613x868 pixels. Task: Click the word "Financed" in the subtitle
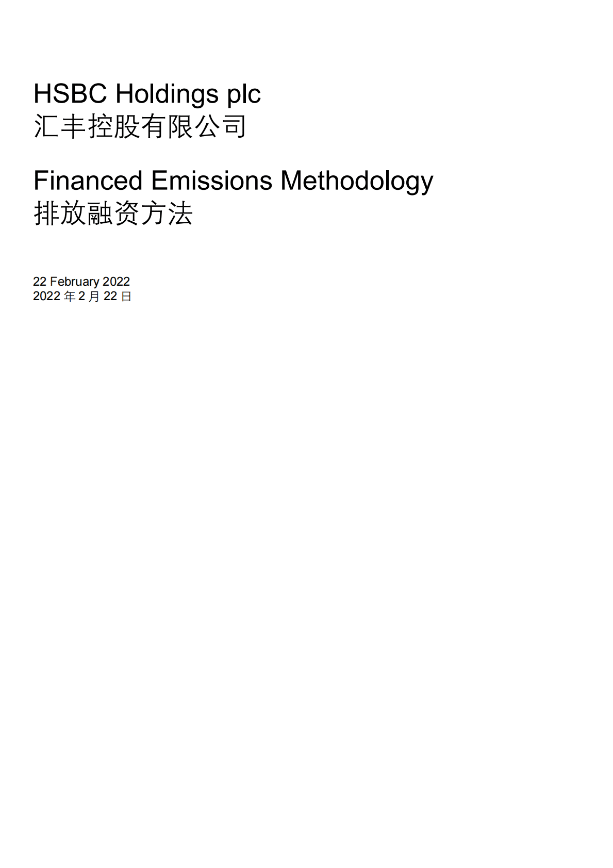pyautogui.click(x=88, y=181)
